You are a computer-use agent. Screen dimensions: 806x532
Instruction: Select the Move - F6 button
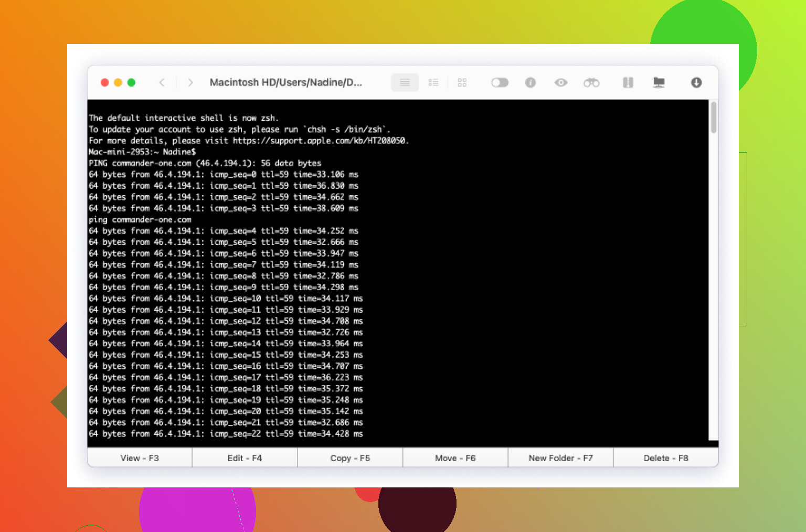(x=455, y=458)
